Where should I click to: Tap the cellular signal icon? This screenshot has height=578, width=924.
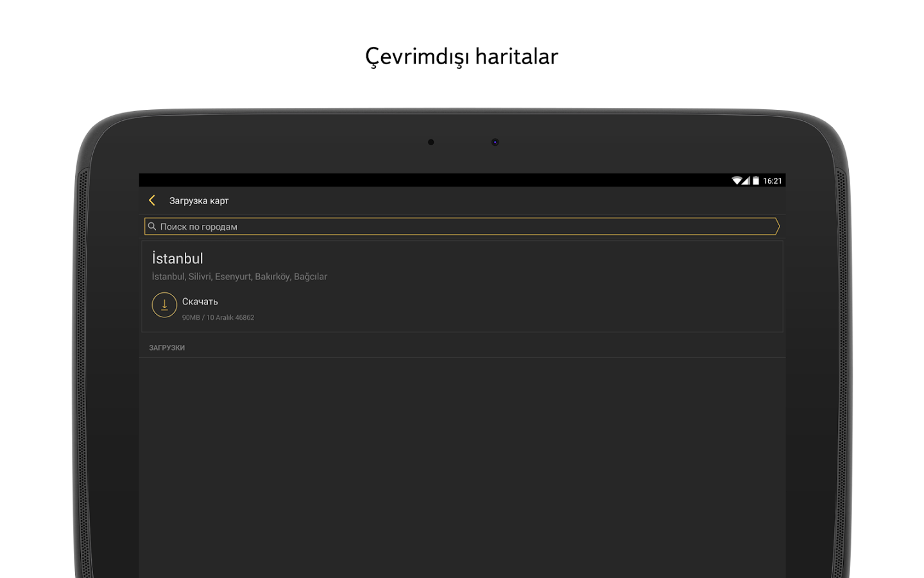click(746, 180)
